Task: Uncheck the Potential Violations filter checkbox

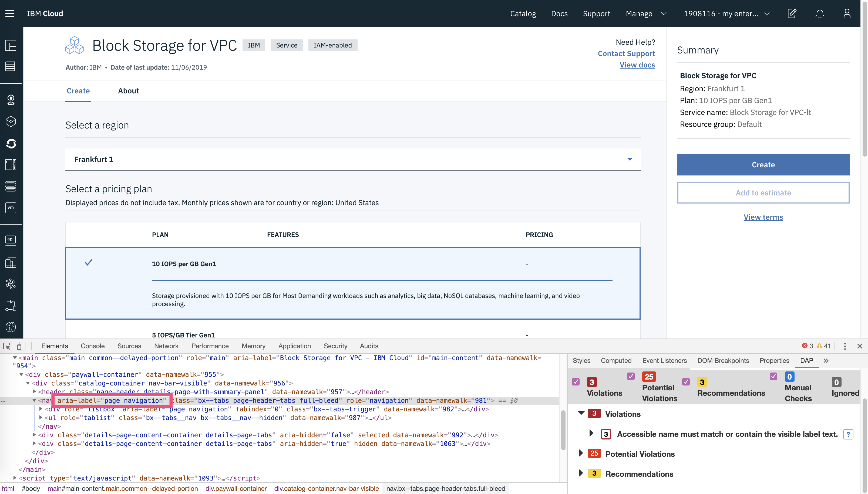Action: (x=631, y=376)
